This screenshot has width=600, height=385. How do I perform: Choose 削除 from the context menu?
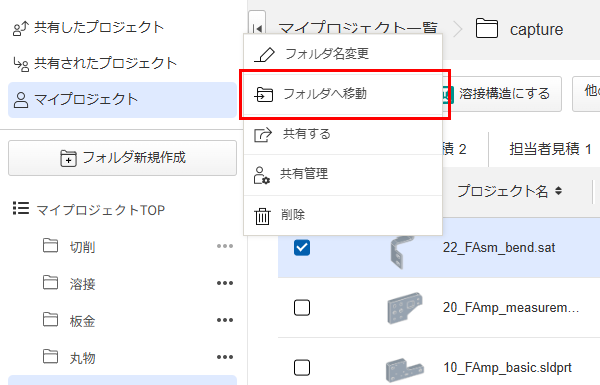(x=343, y=215)
